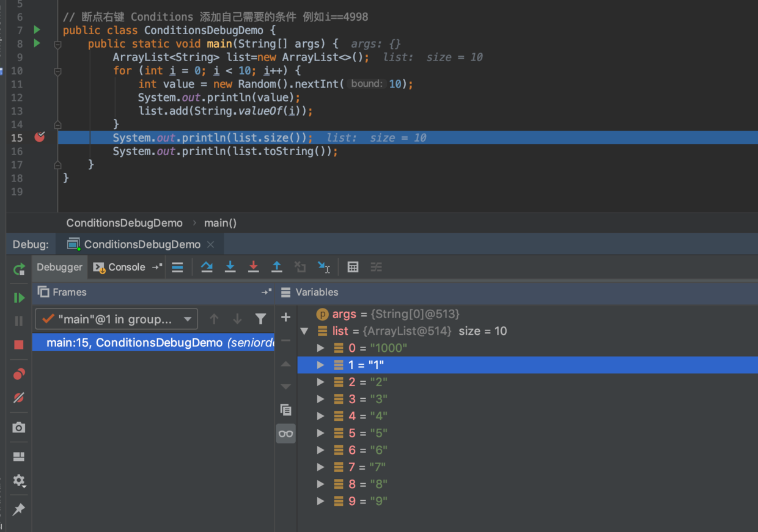Click the Trace Current Stream Chain icon
Screen dimensions: 758x532
tap(376, 267)
